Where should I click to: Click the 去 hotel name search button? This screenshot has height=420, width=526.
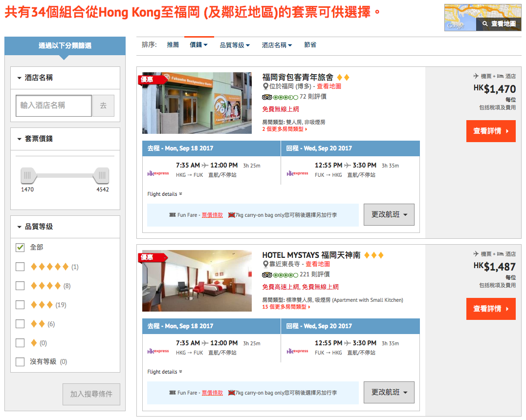103,105
